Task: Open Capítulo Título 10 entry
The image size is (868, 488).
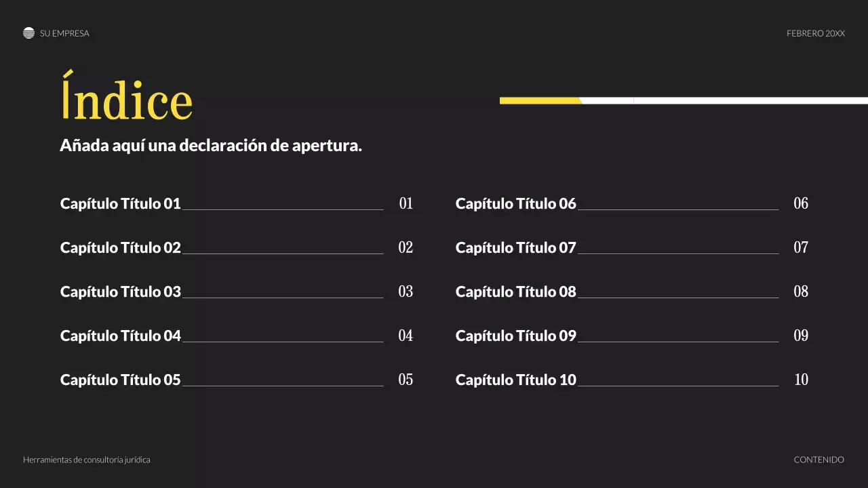Action: click(x=515, y=380)
